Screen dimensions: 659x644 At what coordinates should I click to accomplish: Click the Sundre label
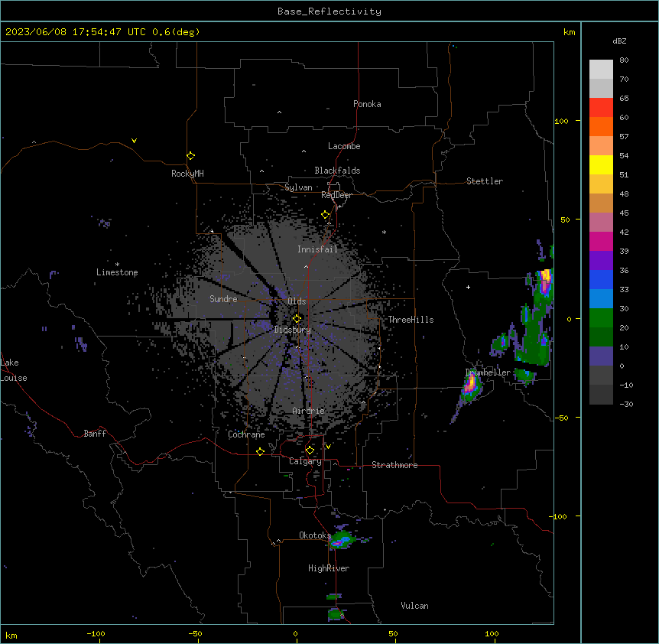[223, 299]
